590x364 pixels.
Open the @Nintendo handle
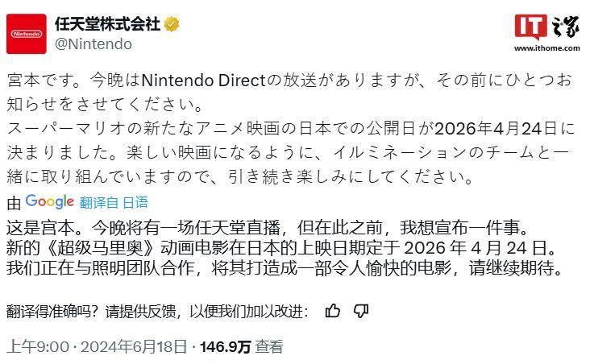click(x=93, y=44)
